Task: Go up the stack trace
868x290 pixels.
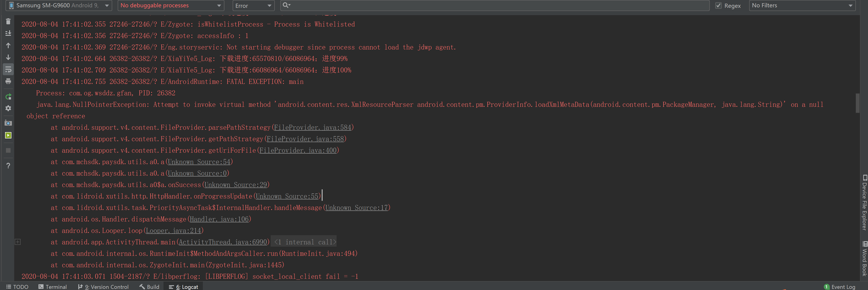Action: click(x=8, y=46)
